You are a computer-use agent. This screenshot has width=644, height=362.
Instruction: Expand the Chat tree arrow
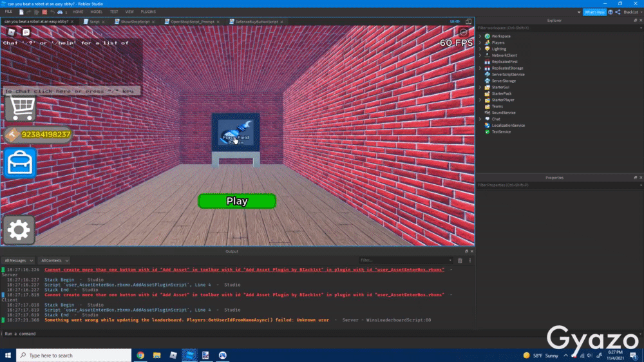pos(480,119)
